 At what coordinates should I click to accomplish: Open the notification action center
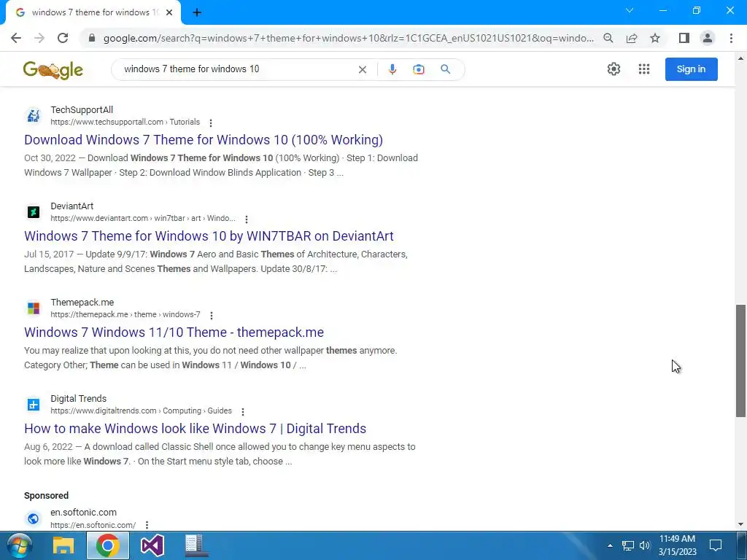click(715, 545)
